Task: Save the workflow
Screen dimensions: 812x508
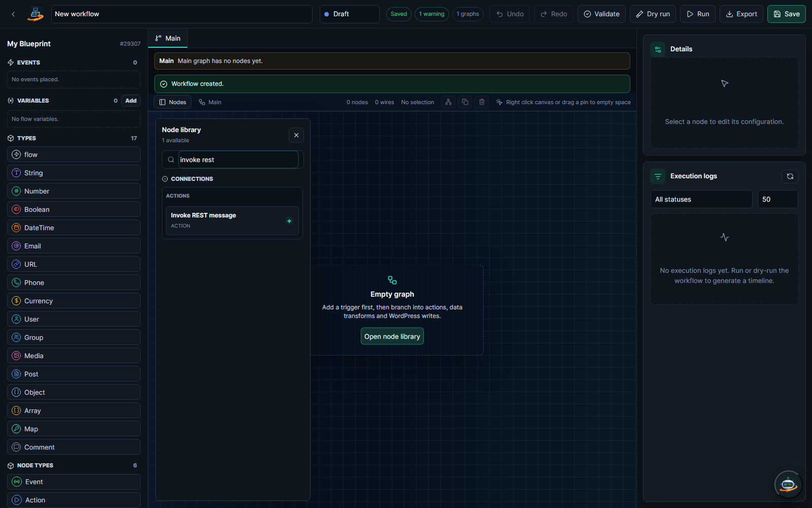Action: point(787,14)
